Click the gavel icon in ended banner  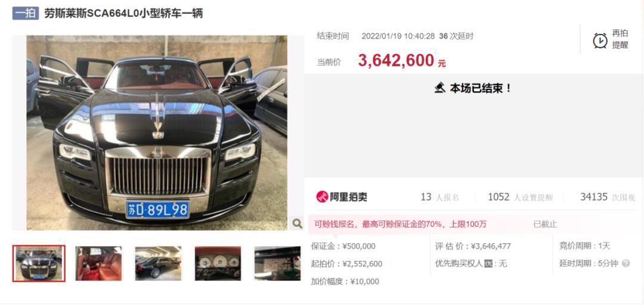tap(440, 88)
